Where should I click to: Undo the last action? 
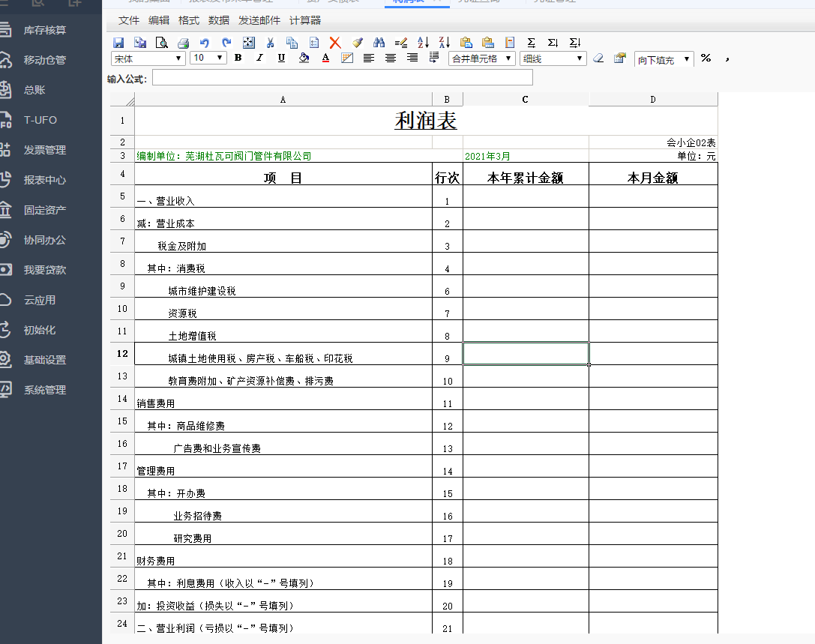[x=205, y=43]
